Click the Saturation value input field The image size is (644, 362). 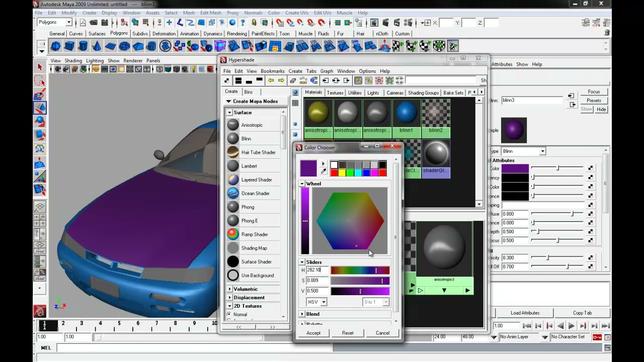[x=317, y=281]
